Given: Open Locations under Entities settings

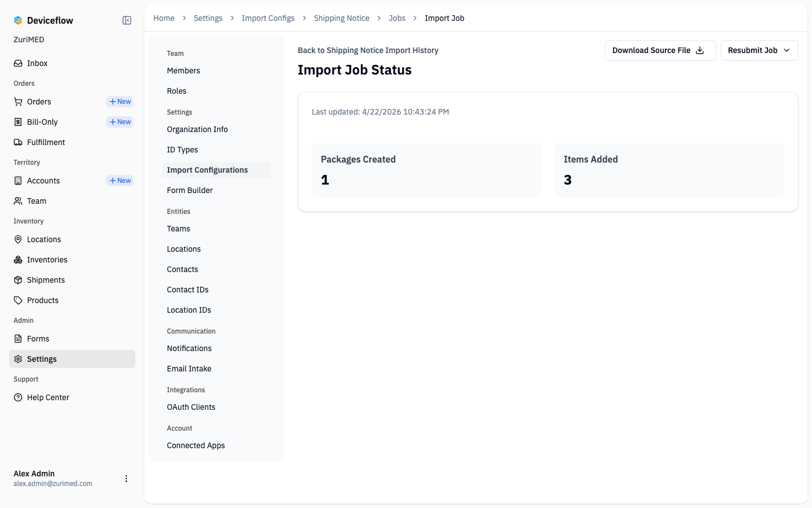Looking at the screenshot, I should [x=217, y=249].
